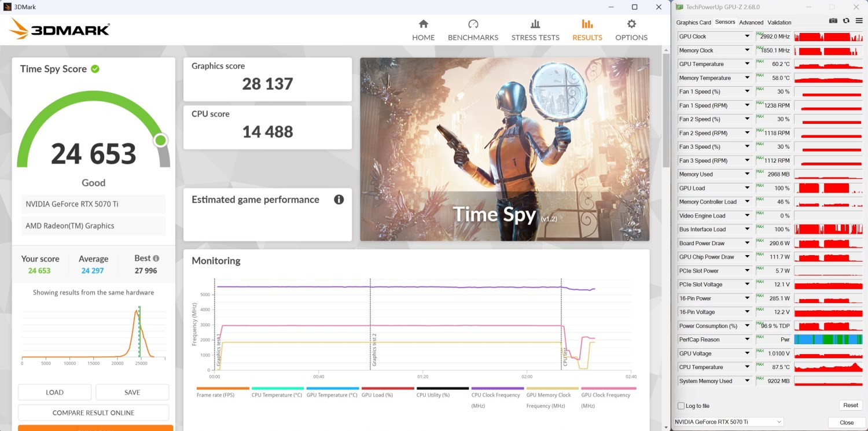Expand the Memory Used sensor dropdown
This screenshot has width=868, height=431.
pyautogui.click(x=747, y=174)
